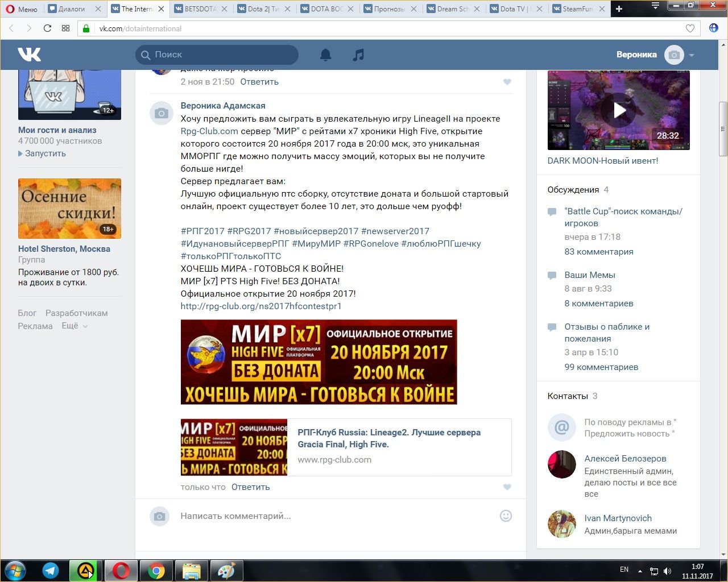Screen dimensions: 728x582
Task: Open the Opera Меню button
Action: 22,9
